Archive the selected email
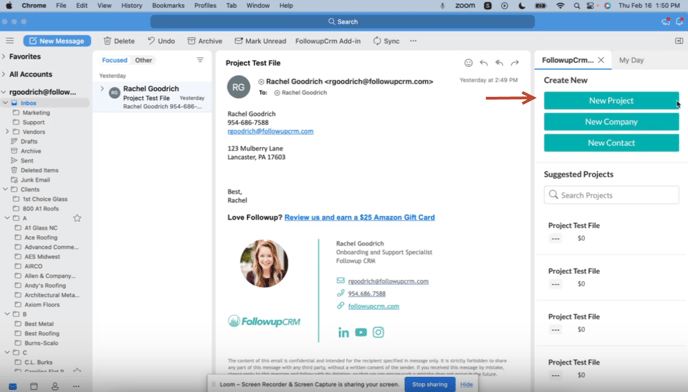 (205, 41)
